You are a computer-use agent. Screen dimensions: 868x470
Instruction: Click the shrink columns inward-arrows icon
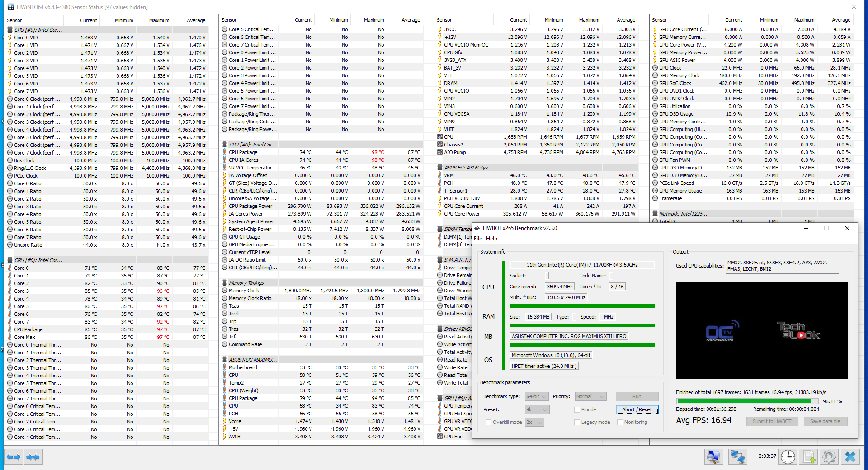pos(33,457)
